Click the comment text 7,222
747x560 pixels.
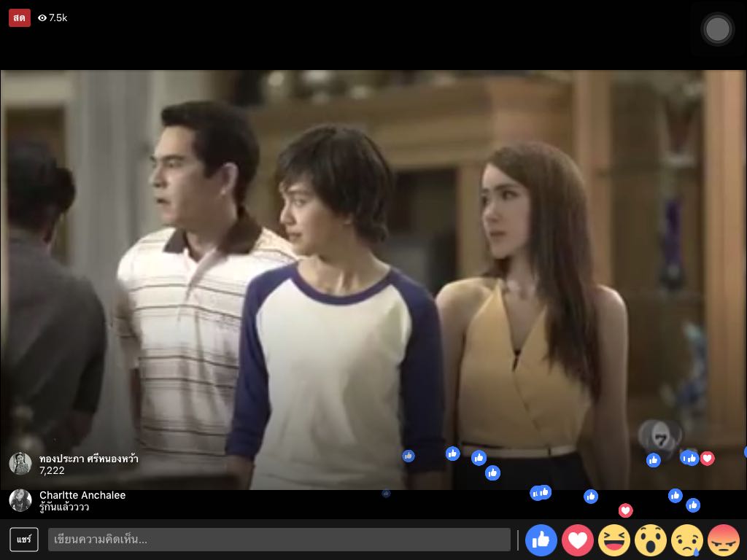pyautogui.click(x=52, y=470)
